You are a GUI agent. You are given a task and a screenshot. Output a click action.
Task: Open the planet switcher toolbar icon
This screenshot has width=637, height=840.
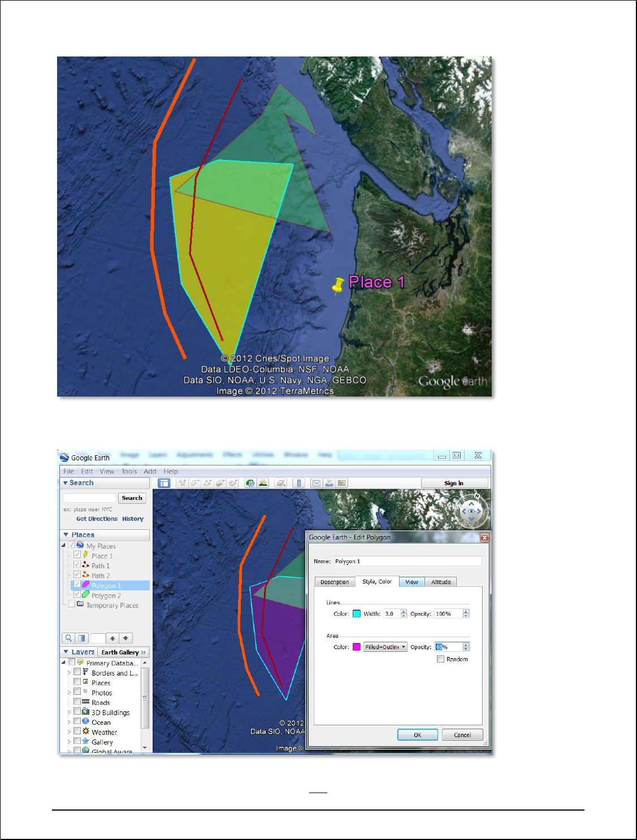tap(281, 483)
